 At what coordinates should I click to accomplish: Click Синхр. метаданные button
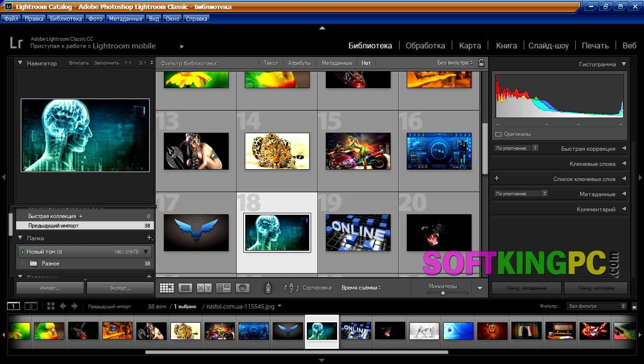tap(526, 288)
